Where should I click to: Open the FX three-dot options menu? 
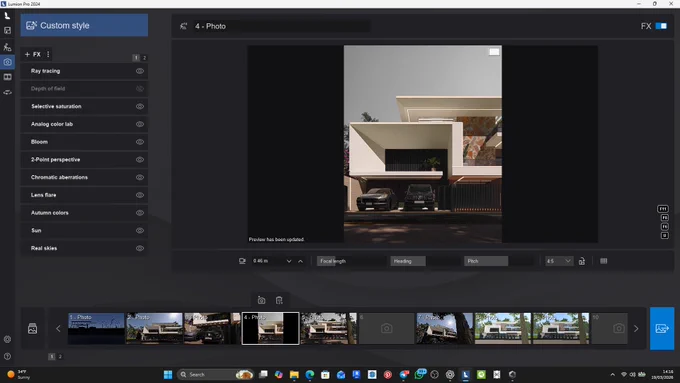pyautogui.click(x=48, y=54)
